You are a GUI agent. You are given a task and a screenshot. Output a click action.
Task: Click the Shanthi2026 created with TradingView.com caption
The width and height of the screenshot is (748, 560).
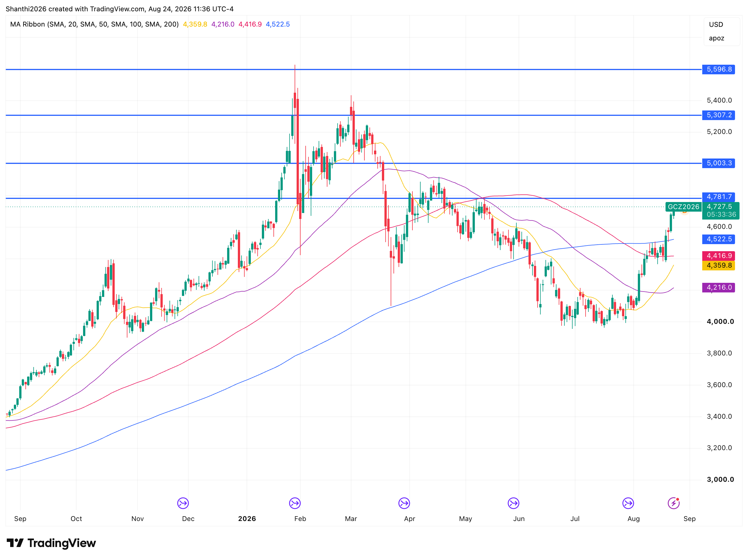point(119,9)
